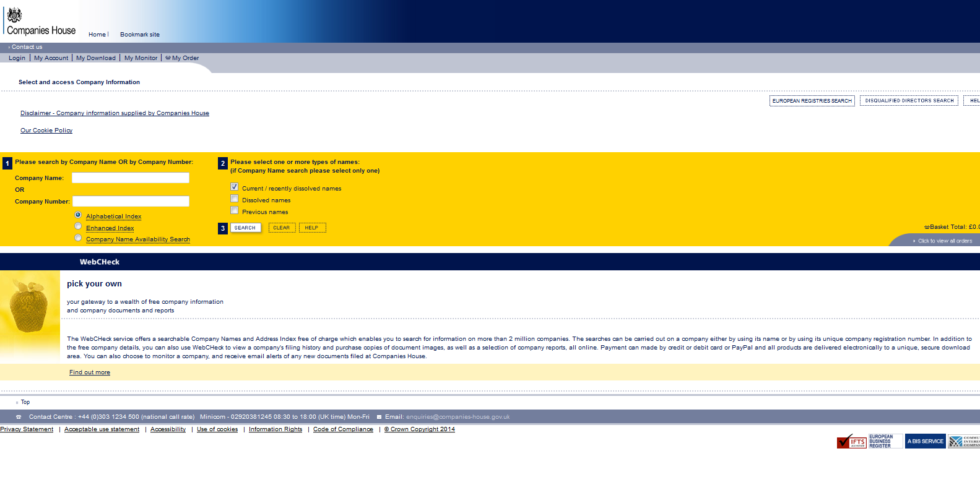
Task: Open Bookmark site in header
Action: click(140, 35)
